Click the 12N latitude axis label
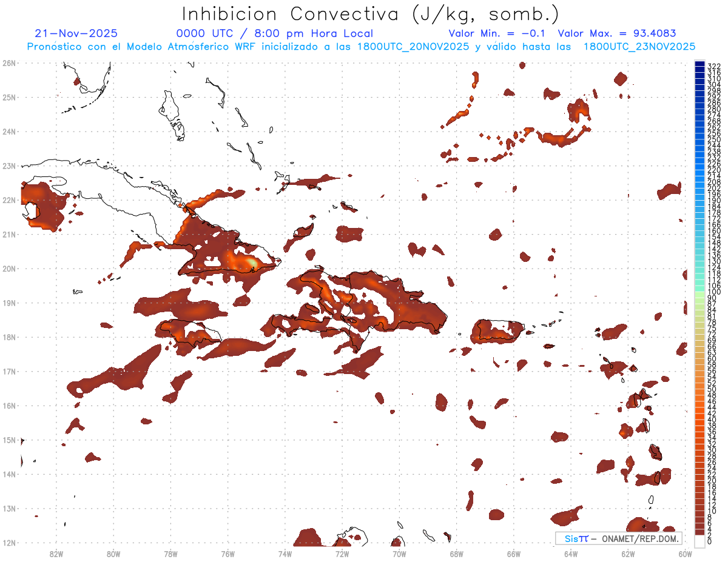Screen dimensions: 728x562 (x=9, y=543)
